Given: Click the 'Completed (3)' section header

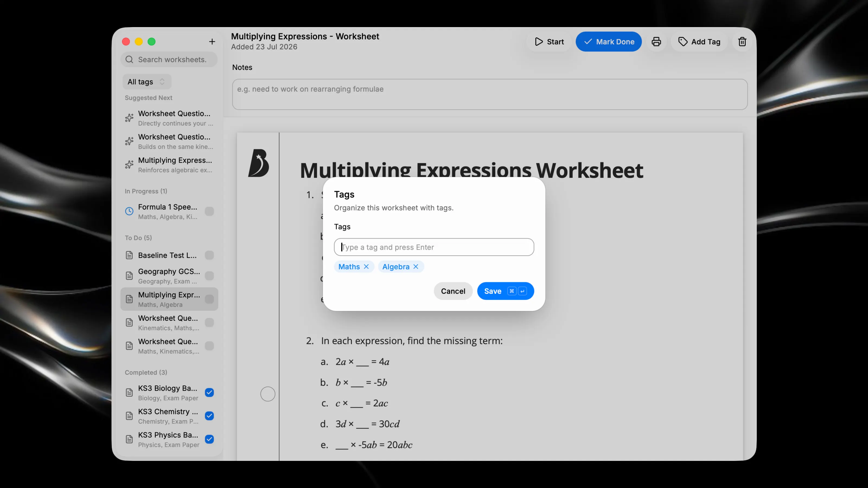Looking at the screenshot, I should pyautogui.click(x=146, y=373).
